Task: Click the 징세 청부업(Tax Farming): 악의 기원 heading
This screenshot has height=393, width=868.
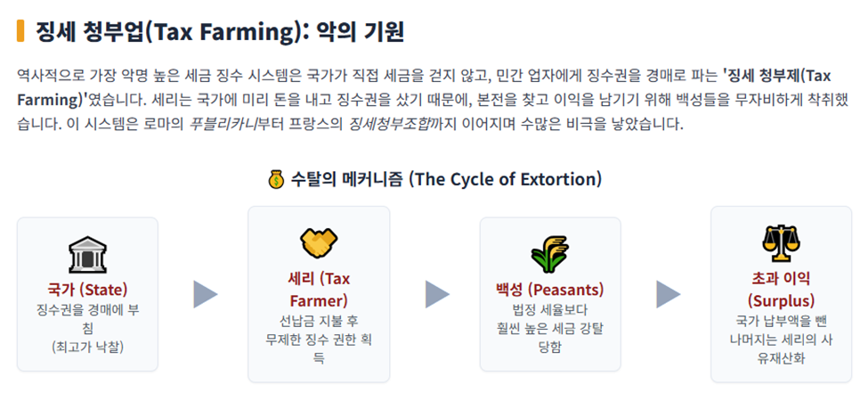Action: [220, 32]
